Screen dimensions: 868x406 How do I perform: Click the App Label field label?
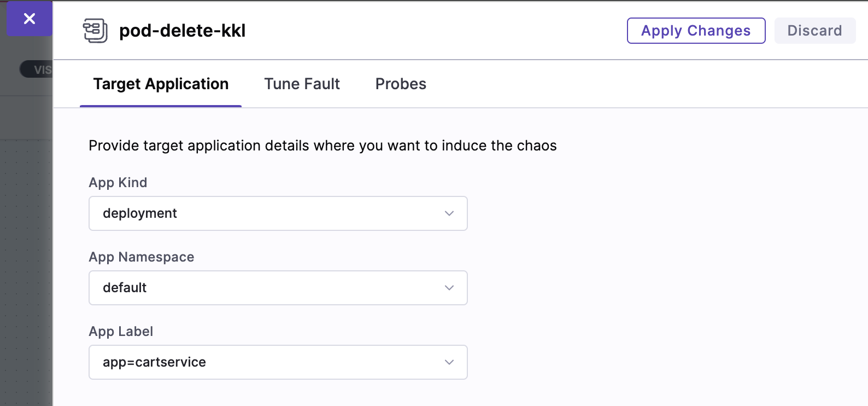coord(121,332)
